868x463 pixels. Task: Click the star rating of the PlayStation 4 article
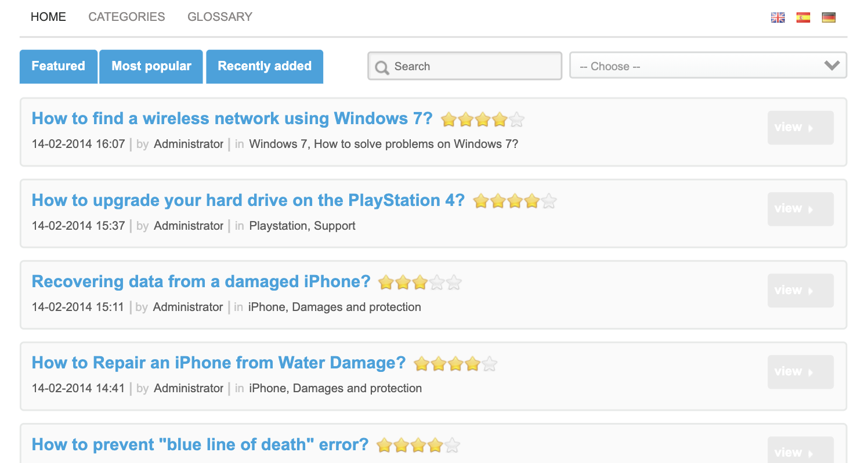[515, 201]
